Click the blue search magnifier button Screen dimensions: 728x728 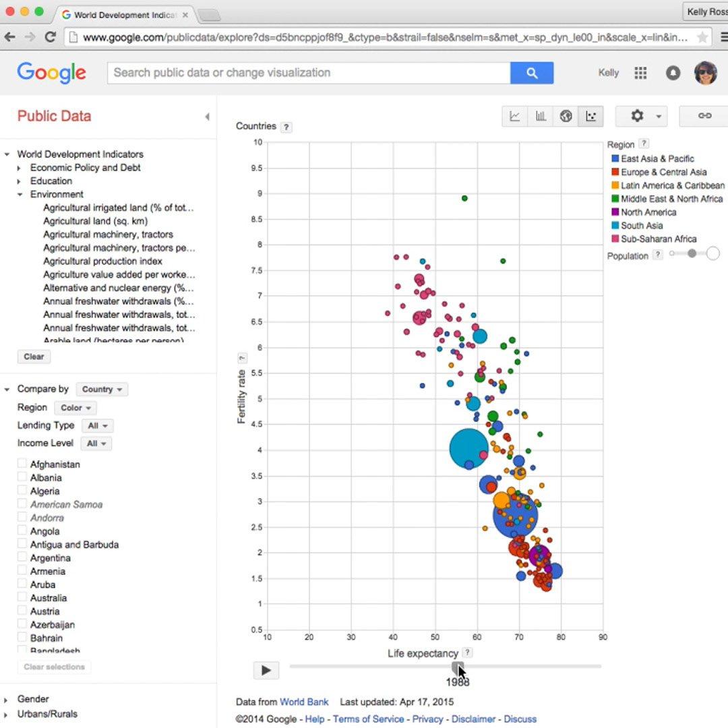tap(532, 73)
